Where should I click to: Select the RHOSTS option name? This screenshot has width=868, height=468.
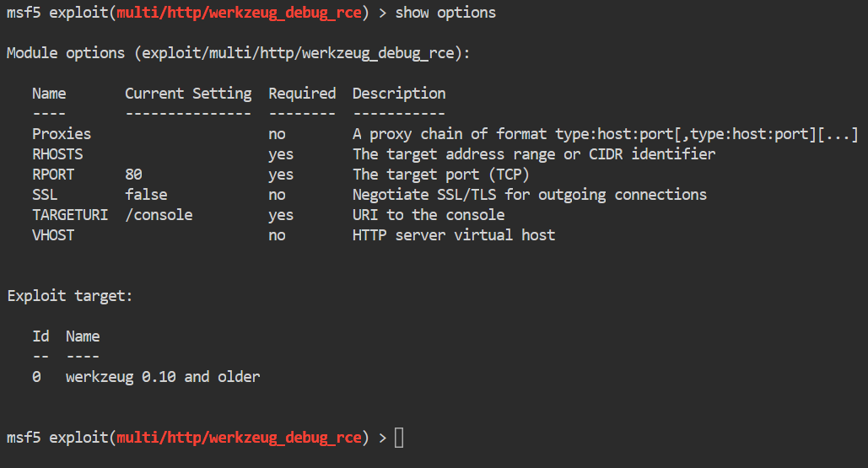coord(57,154)
